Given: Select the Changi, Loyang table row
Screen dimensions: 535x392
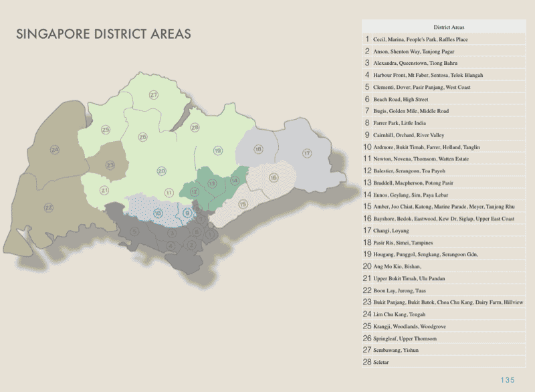Looking at the screenshot, I should pyautogui.click(x=444, y=231).
